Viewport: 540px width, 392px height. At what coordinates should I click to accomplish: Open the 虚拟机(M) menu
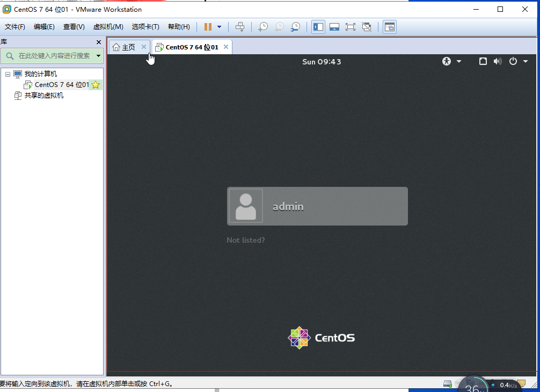[x=108, y=27]
